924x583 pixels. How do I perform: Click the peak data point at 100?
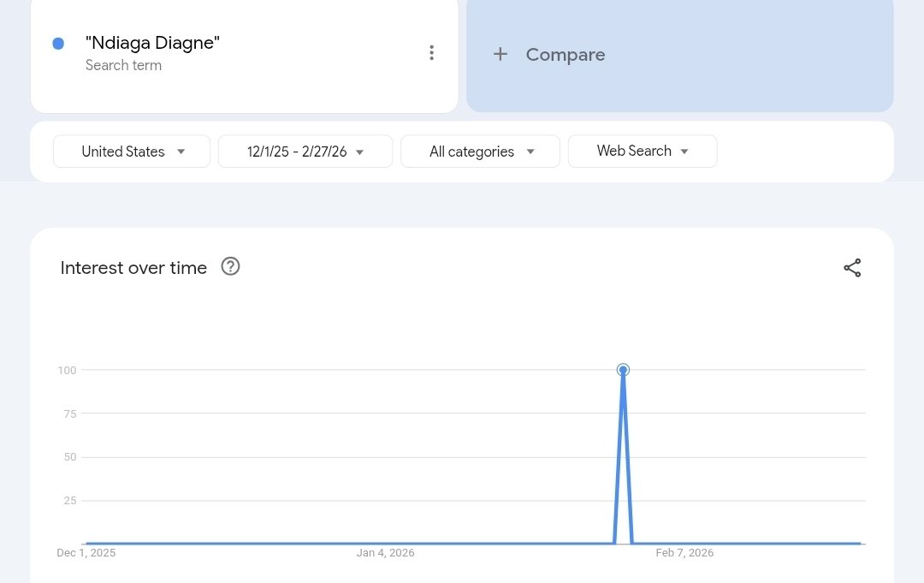click(x=623, y=370)
